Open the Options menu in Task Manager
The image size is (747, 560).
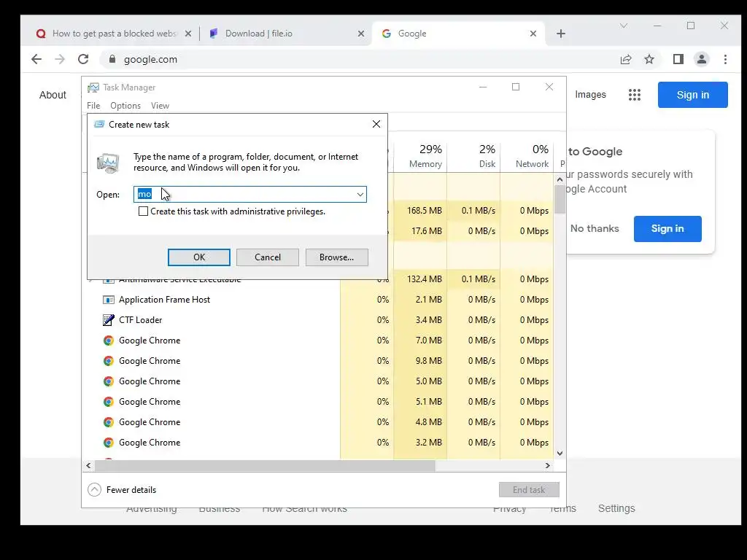coord(125,106)
